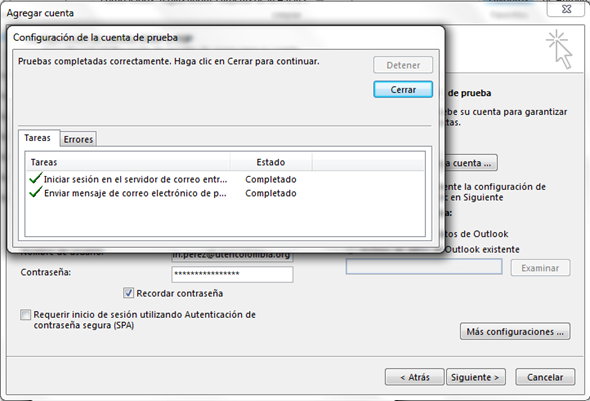Click green checkmark beside Enviar mensaje task
The image size is (590, 401).
tap(35, 192)
